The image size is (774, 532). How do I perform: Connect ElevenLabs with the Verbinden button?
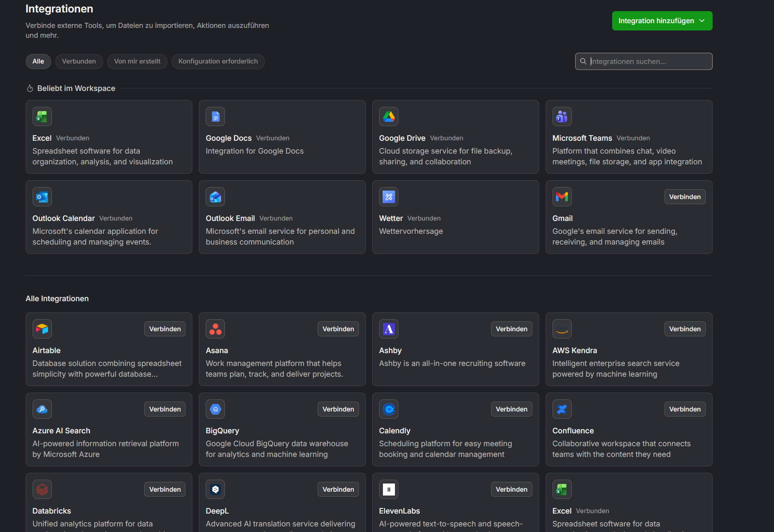pos(511,490)
